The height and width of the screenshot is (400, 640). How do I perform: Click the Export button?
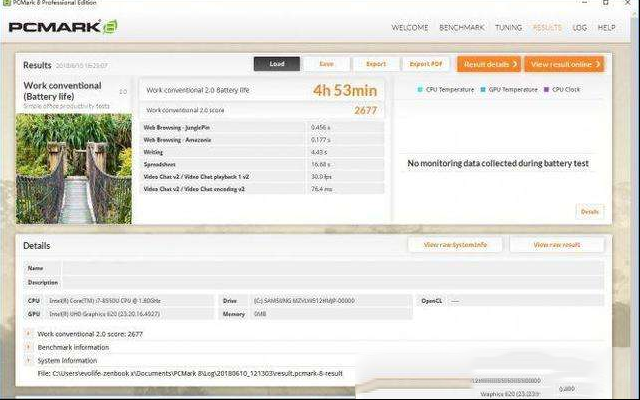tap(376, 64)
